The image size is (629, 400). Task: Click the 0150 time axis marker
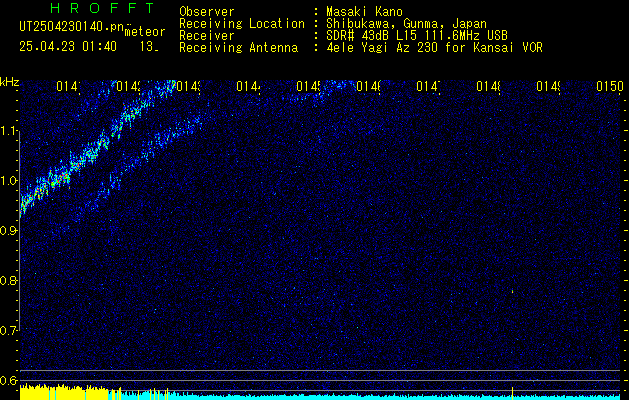coord(610,86)
